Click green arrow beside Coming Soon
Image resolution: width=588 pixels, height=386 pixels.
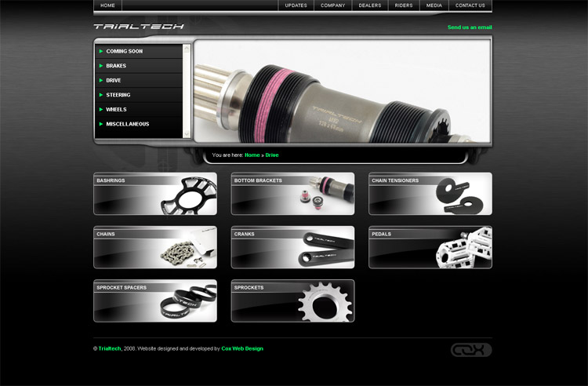[101, 51]
